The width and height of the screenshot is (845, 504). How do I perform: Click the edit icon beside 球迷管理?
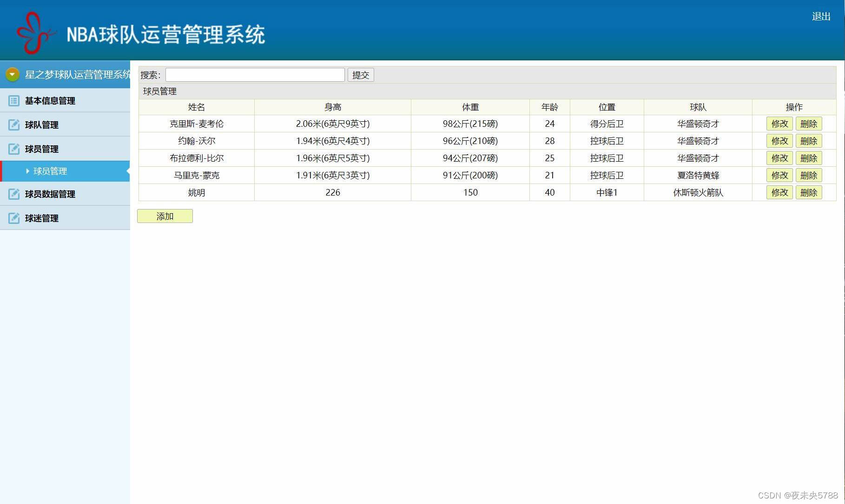click(x=14, y=218)
